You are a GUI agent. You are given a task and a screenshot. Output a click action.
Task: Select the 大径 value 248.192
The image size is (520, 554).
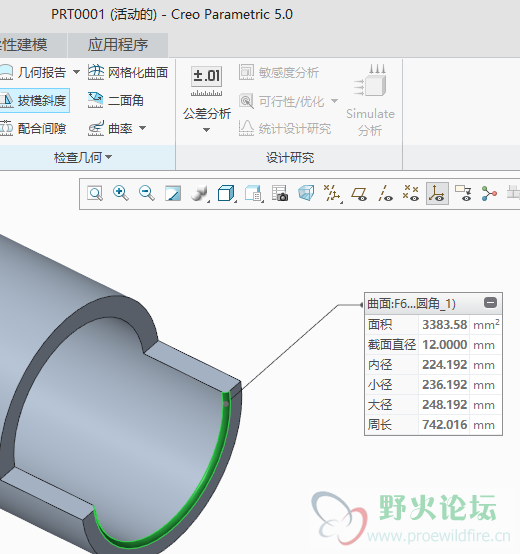click(x=444, y=405)
